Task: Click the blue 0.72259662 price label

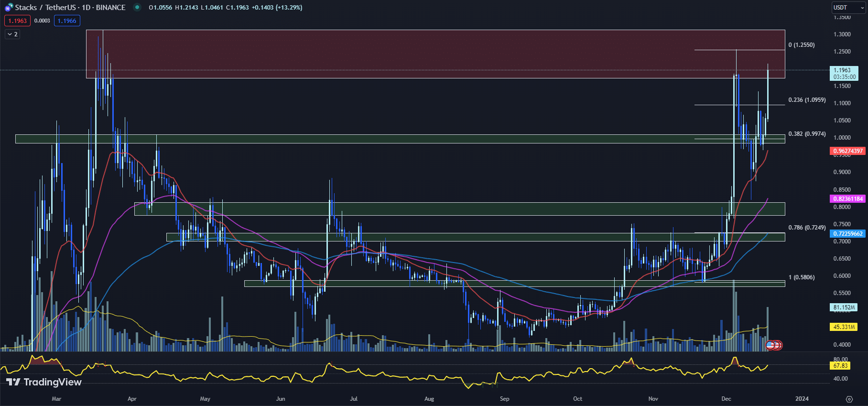Action: [x=848, y=234]
